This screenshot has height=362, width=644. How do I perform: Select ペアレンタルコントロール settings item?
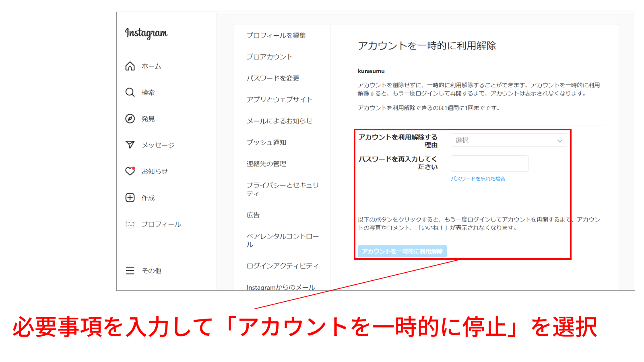[x=283, y=240]
